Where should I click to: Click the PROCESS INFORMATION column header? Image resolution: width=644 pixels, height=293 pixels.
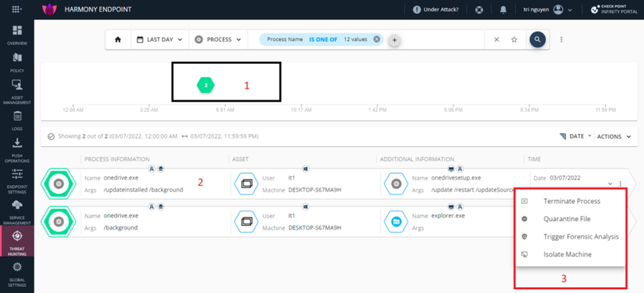pyautogui.click(x=117, y=159)
